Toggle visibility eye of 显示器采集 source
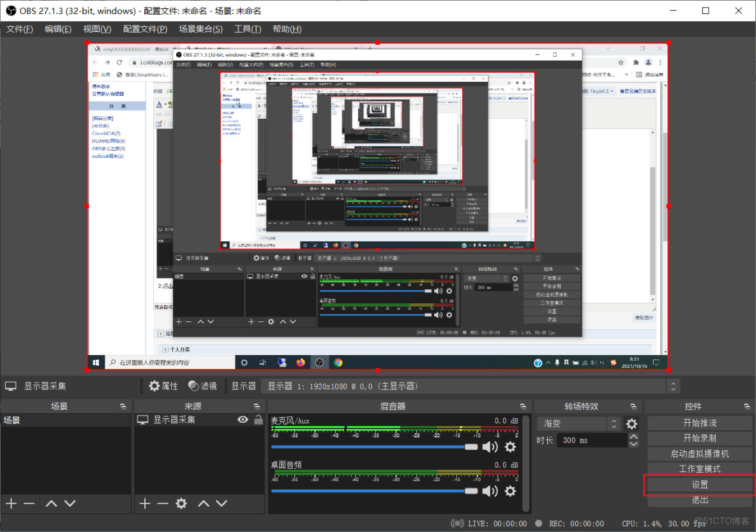 point(243,420)
